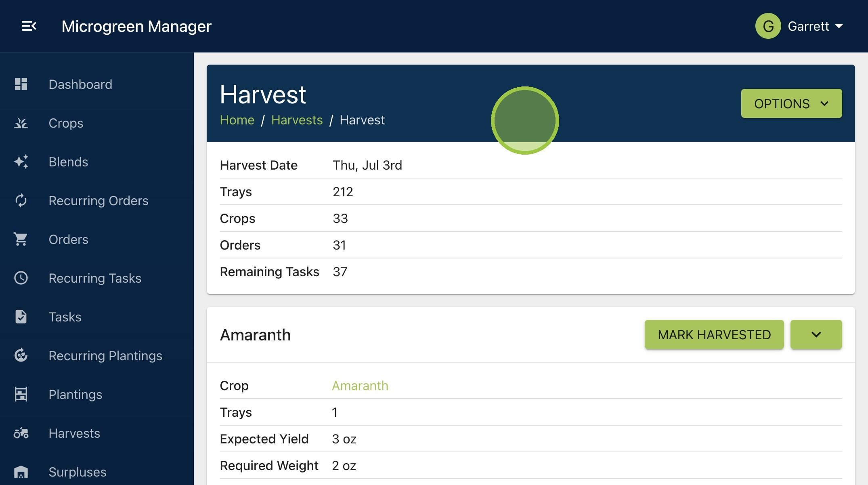Open the Amaranth crop link
868x485 pixels.
tap(360, 386)
